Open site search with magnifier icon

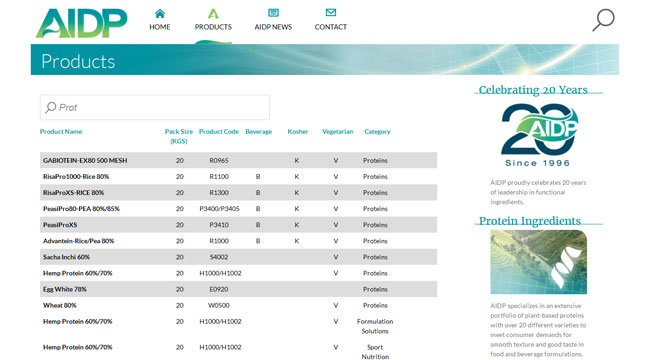(603, 20)
